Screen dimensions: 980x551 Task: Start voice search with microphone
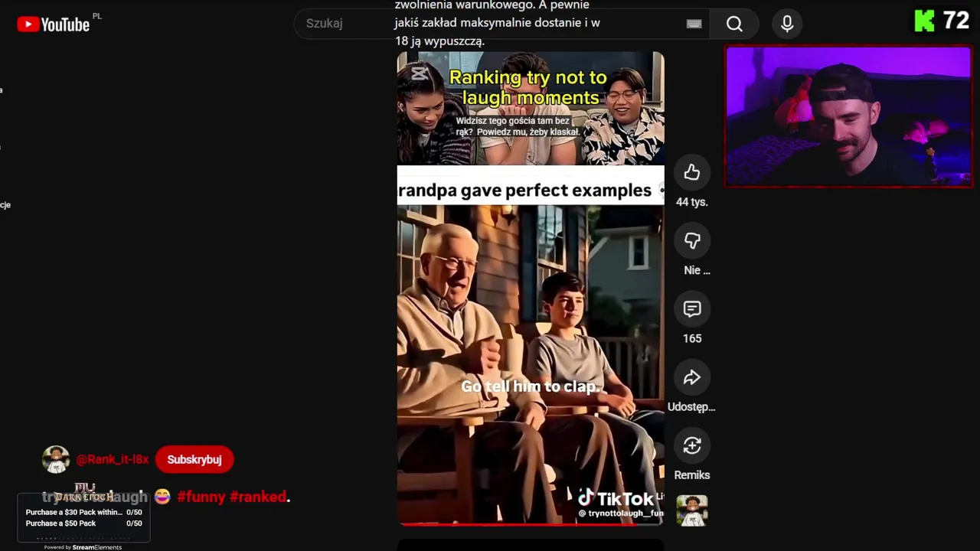(x=787, y=24)
